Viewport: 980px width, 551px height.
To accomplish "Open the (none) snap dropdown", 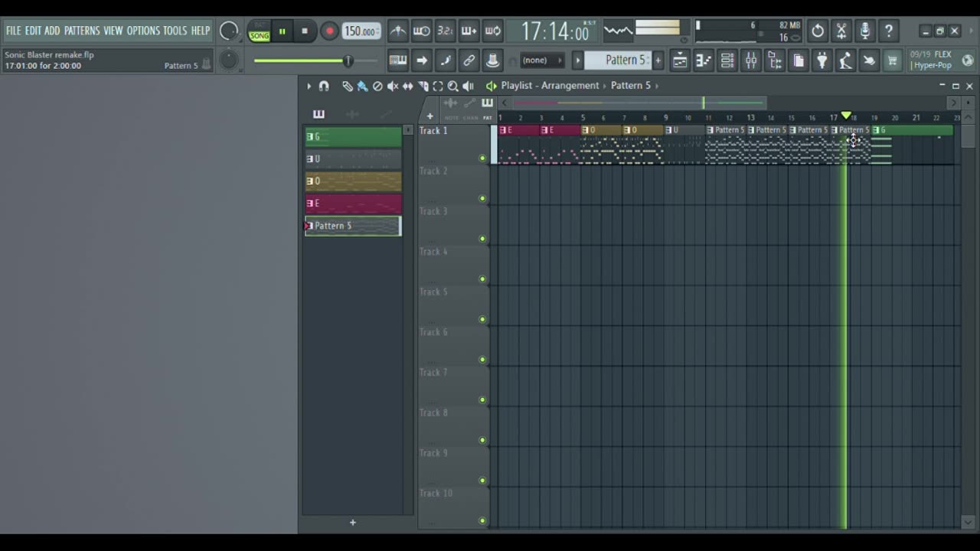I will pos(541,60).
